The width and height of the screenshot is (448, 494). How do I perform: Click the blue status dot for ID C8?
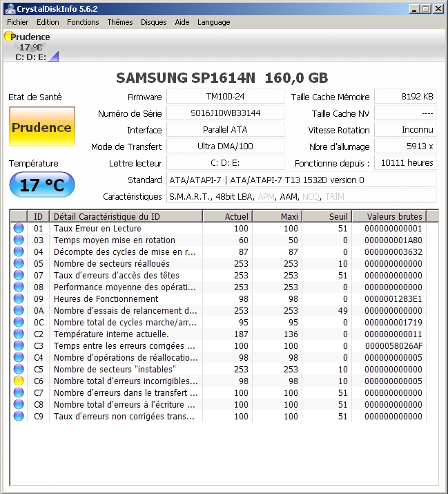pyautogui.click(x=19, y=404)
